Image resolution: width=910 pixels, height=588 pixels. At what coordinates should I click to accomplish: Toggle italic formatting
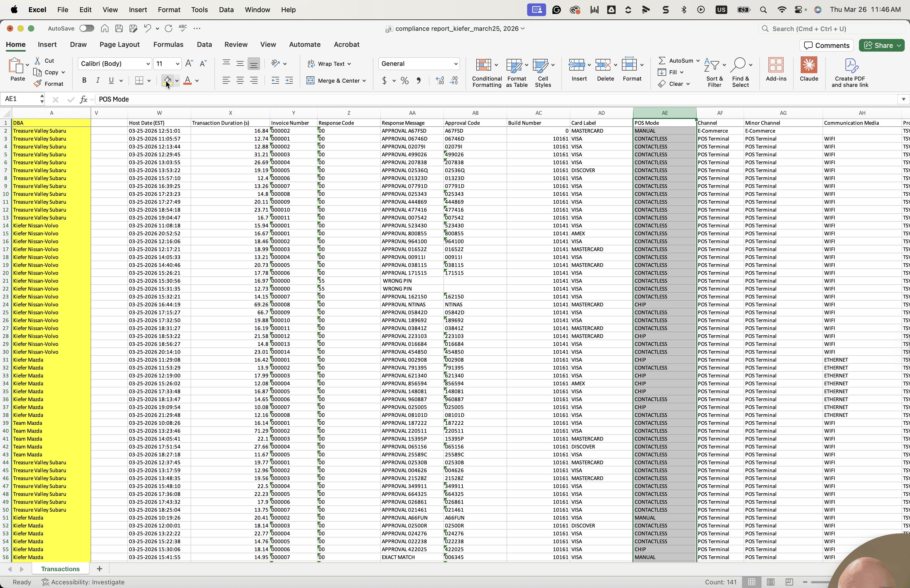[x=97, y=81]
